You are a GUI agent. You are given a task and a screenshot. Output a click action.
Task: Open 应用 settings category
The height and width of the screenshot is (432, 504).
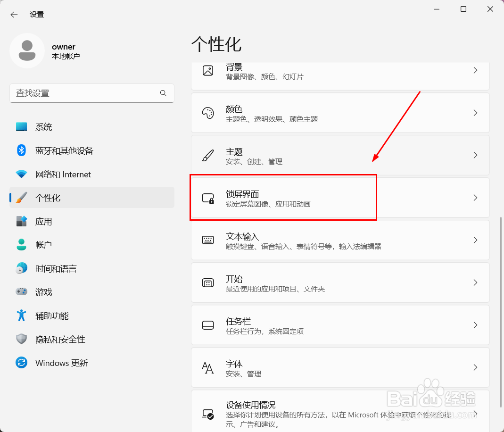tap(43, 221)
